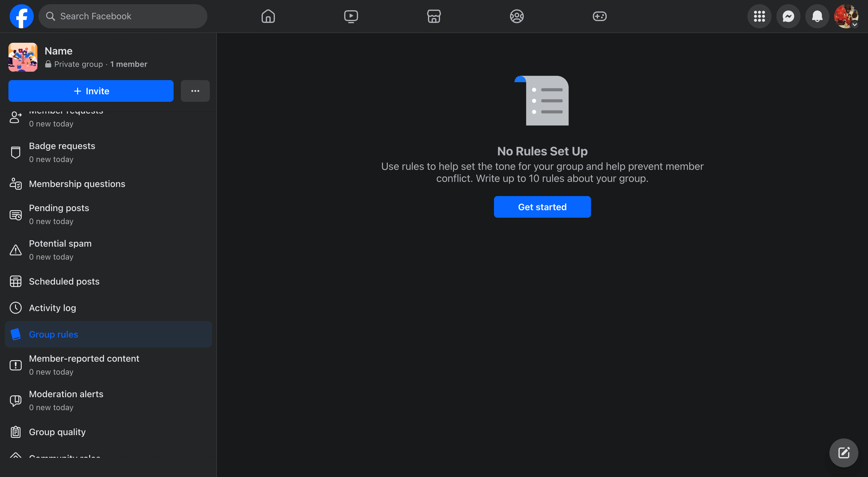The image size is (868, 477).
Task: Click Get started to create group rules
Action: point(542,207)
